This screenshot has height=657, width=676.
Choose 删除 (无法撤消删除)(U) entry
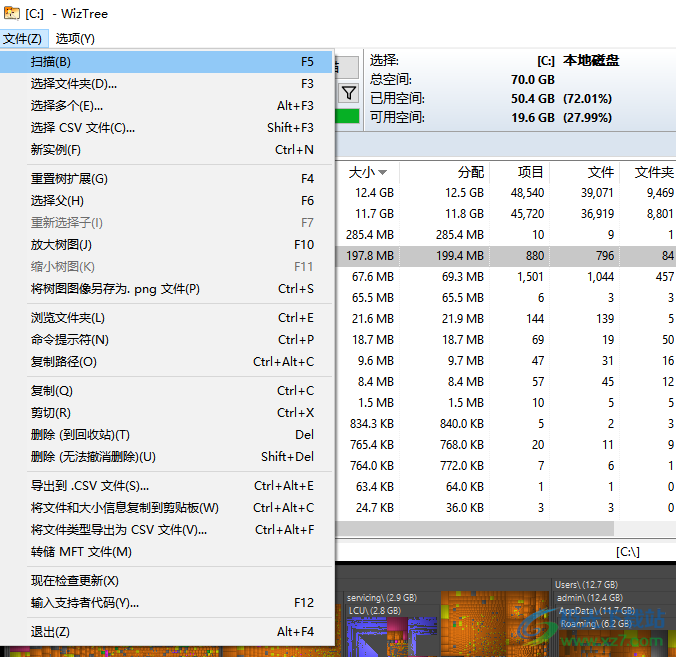click(166, 457)
